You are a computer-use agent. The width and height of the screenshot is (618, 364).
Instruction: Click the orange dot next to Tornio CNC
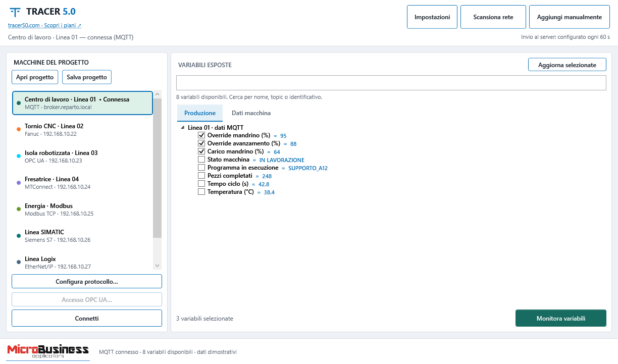coord(19,130)
